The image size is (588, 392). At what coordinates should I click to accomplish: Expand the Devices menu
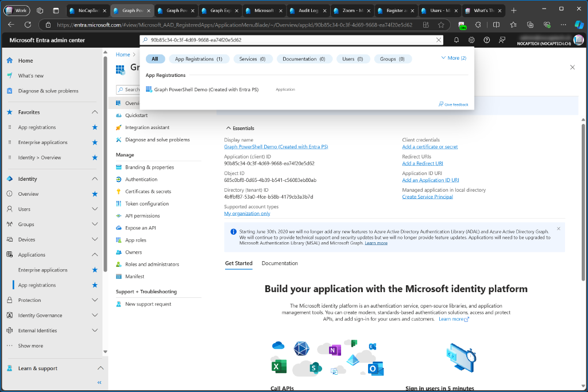click(x=95, y=239)
